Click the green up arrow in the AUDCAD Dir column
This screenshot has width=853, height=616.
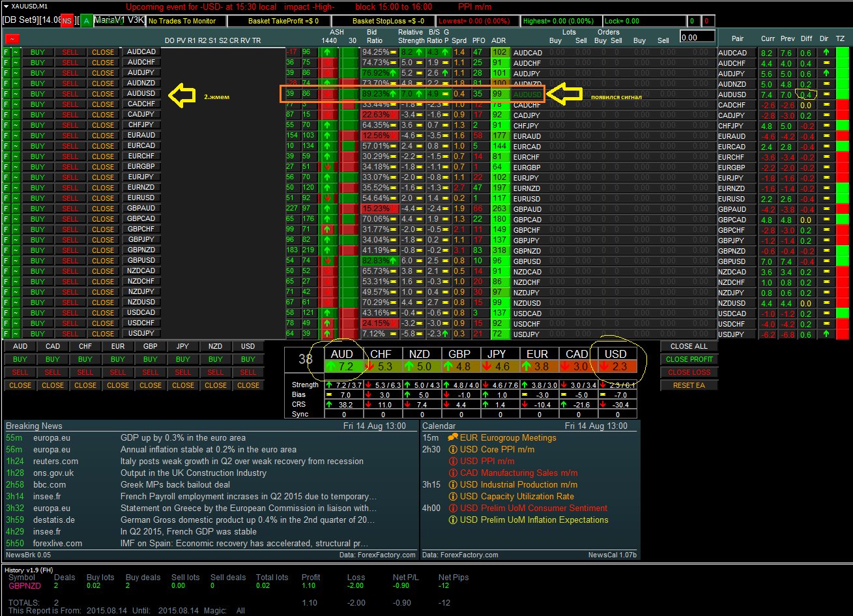(826, 52)
